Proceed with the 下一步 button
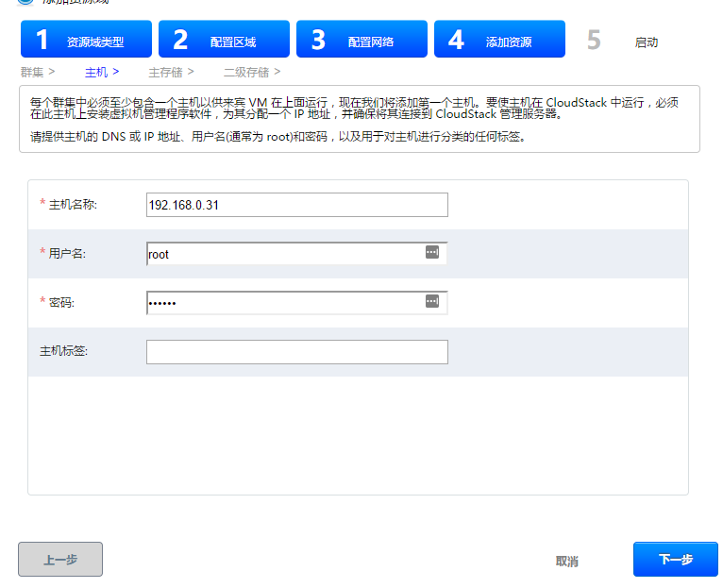723x588 pixels. (x=675, y=559)
